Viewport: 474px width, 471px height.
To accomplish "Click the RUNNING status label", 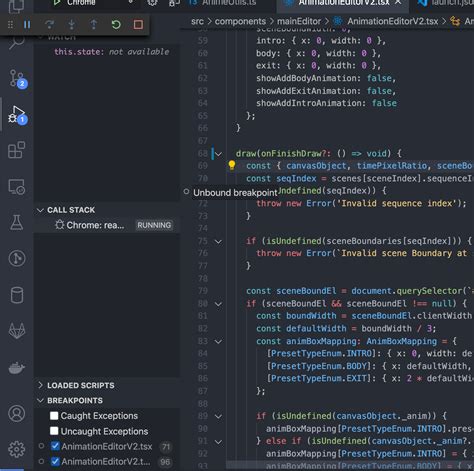I will (x=154, y=225).
